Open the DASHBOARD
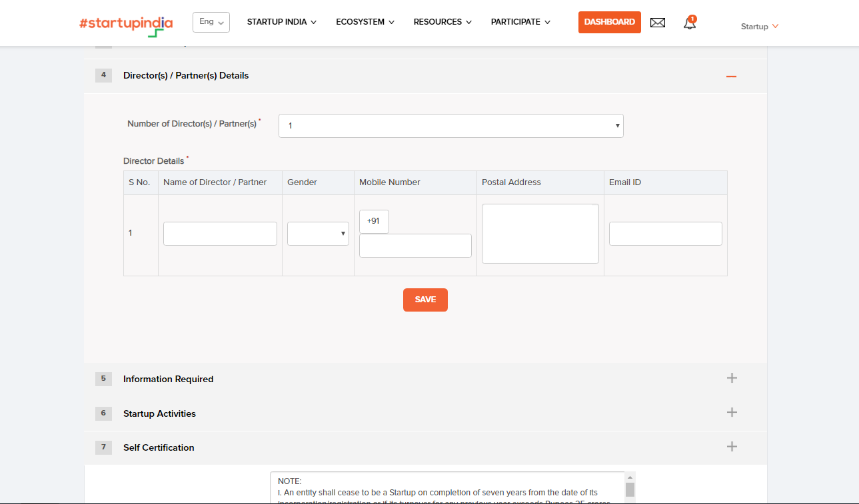Viewport: 859px width, 504px height. click(x=609, y=22)
